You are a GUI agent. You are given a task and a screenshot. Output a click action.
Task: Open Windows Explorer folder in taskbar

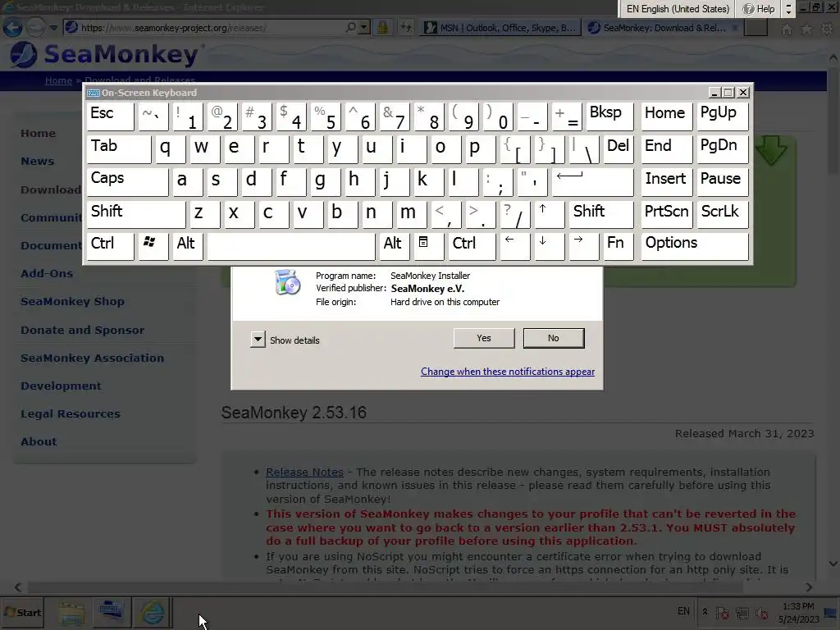(x=71, y=613)
